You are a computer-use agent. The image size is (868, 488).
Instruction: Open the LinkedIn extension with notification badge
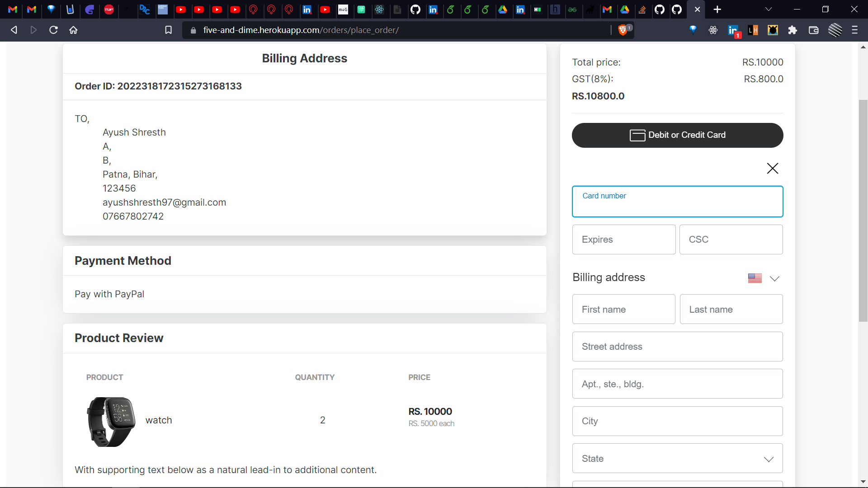[x=733, y=30]
